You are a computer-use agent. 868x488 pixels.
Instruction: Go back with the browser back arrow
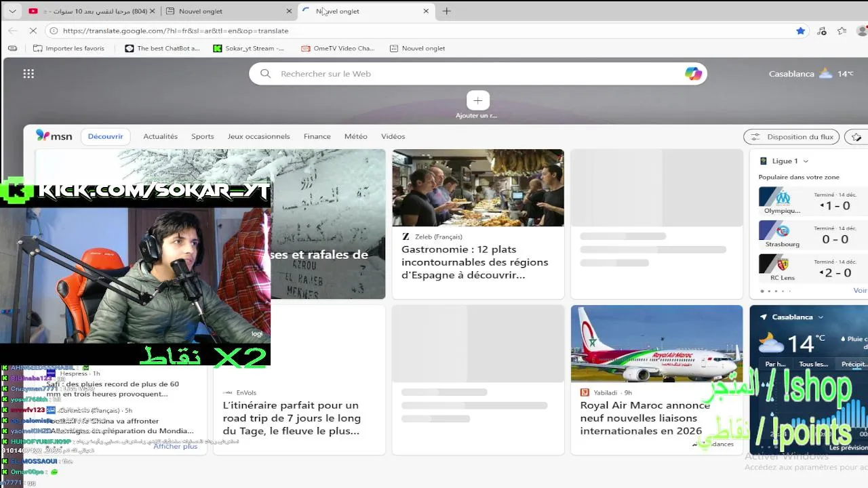tap(13, 30)
